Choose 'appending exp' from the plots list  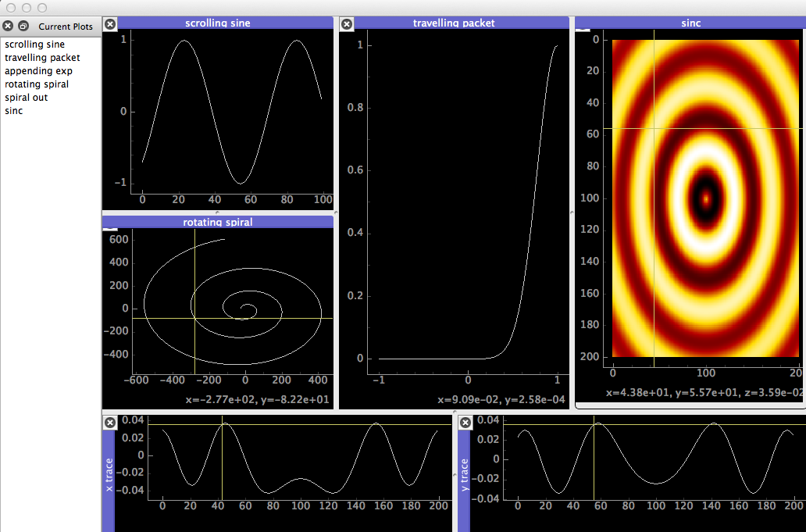(x=38, y=71)
